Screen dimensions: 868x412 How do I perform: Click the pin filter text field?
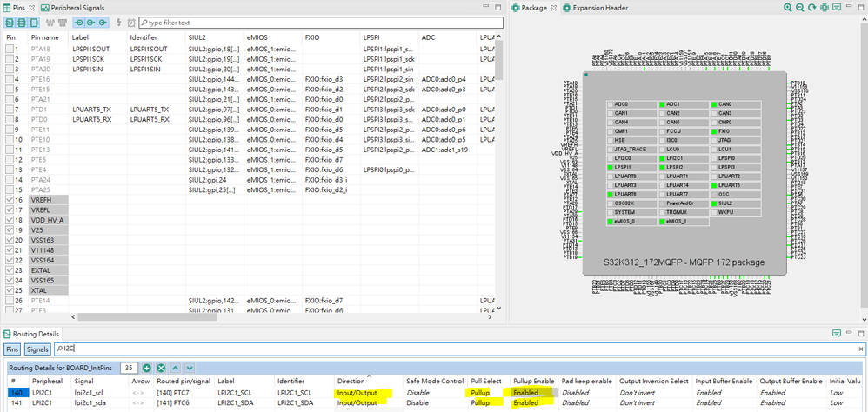click(x=321, y=23)
